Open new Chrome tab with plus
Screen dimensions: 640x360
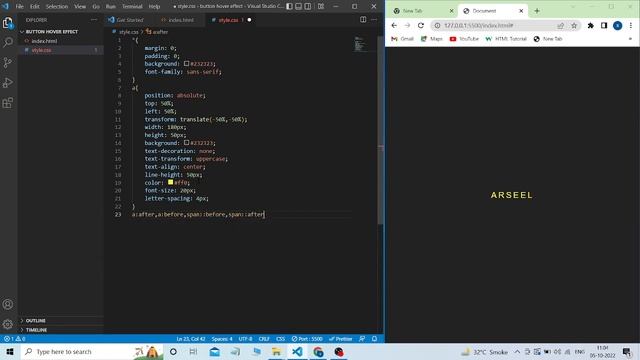(x=537, y=11)
